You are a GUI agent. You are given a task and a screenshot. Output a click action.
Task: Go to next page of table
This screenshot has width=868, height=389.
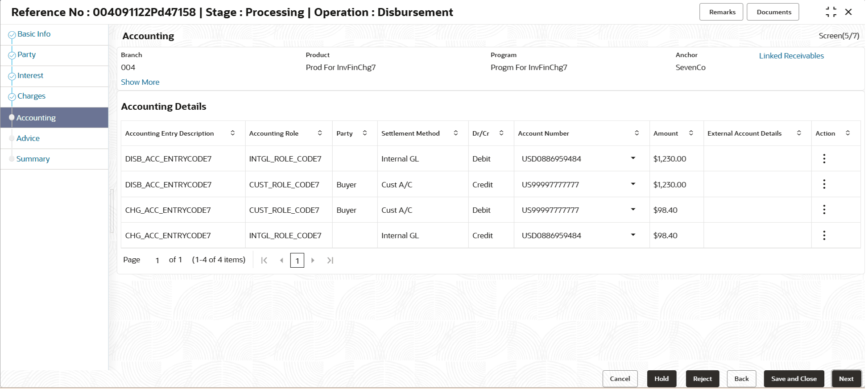tap(313, 260)
